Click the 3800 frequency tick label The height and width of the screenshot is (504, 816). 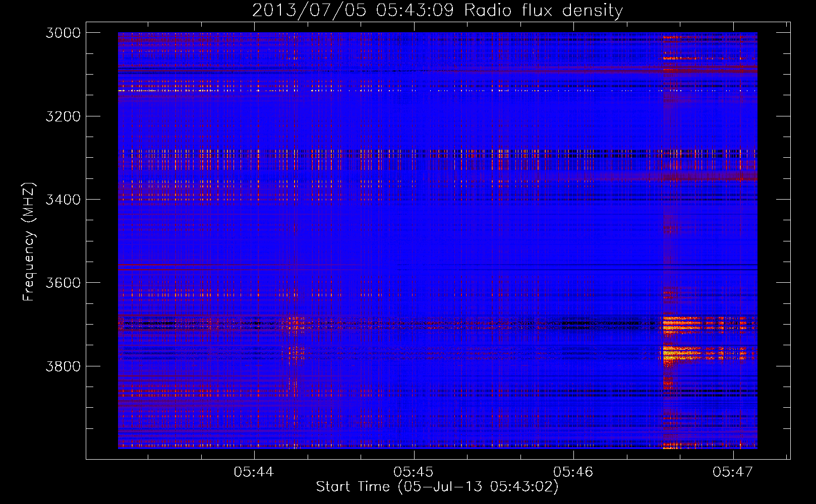[x=63, y=366]
